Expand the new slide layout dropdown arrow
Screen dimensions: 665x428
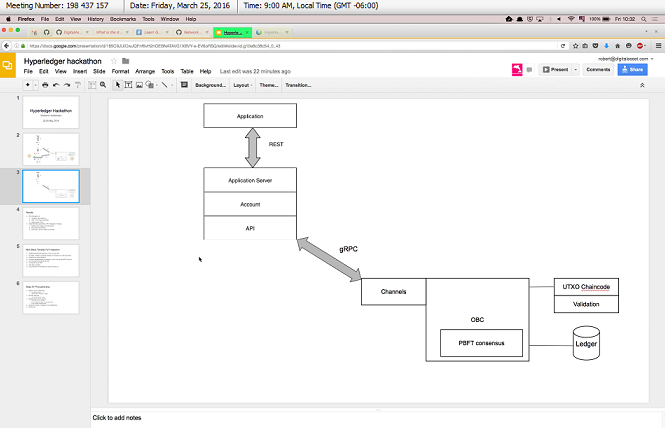tap(35, 85)
